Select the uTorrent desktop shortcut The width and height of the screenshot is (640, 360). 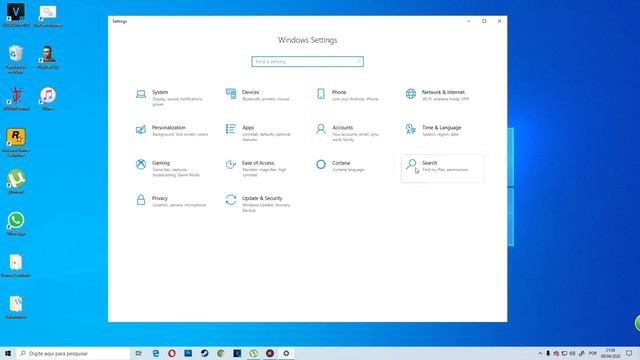[x=16, y=182]
